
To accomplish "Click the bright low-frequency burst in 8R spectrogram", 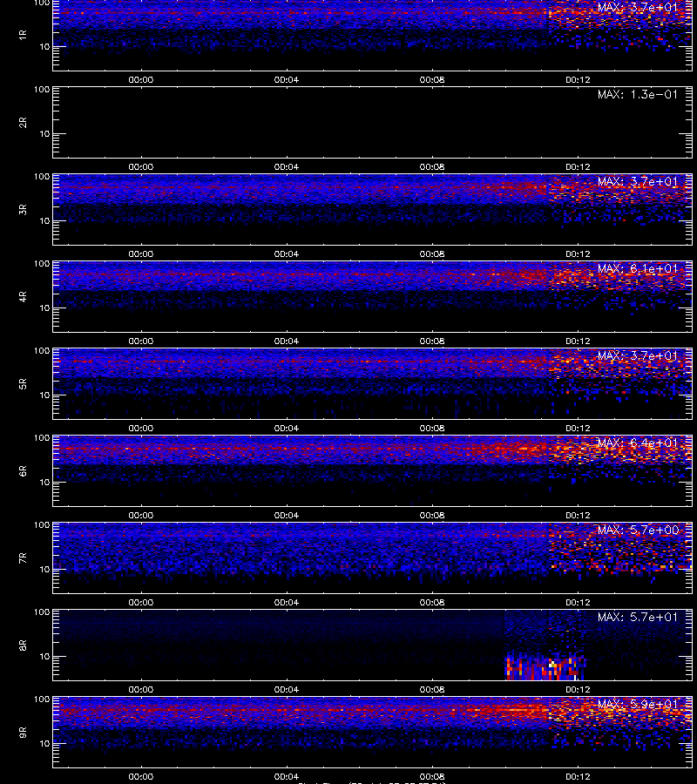I will click(545, 666).
